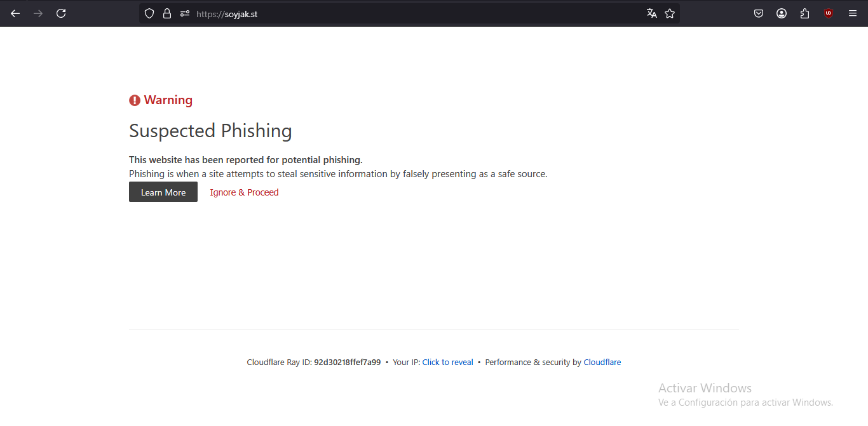The height and width of the screenshot is (426, 868).
Task: Save page to Pocket
Action: pyautogui.click(x=759, y=13)
